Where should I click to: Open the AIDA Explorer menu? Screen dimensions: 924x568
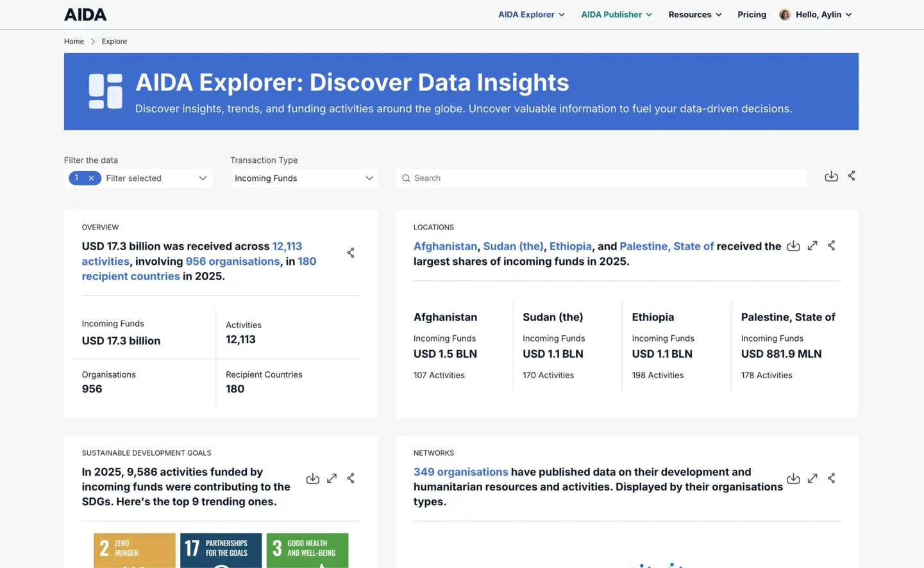pyautogui.click(x=531, y=15)
